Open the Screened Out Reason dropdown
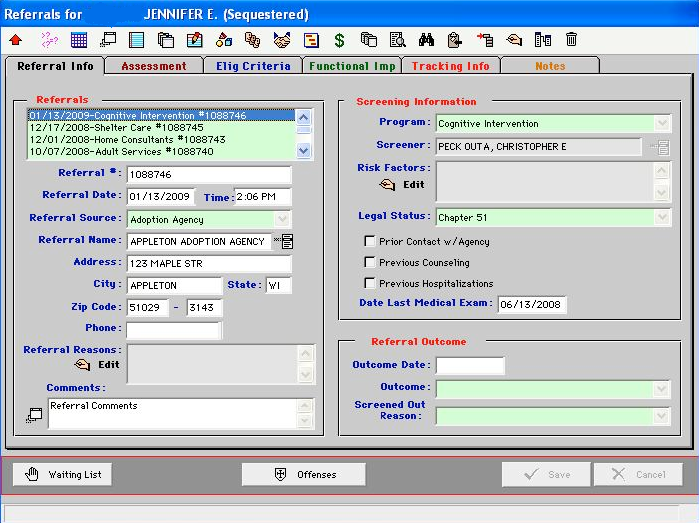Screen dimensions: 699x523 (x=661, y=416)
